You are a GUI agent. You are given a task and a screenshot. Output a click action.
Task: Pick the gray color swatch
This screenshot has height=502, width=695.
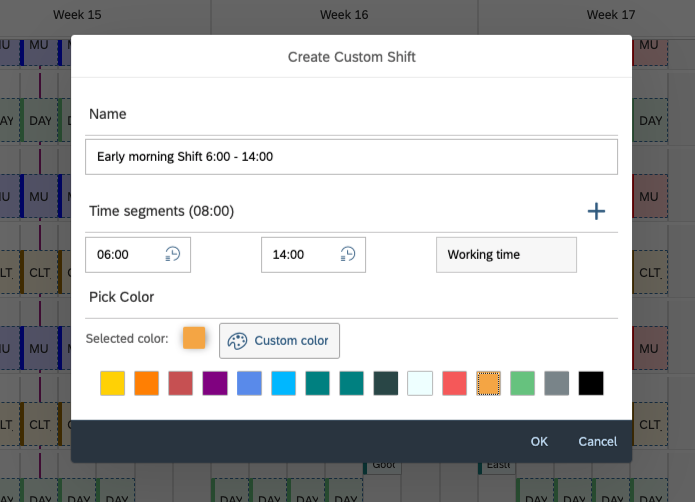tap(557, 384)
